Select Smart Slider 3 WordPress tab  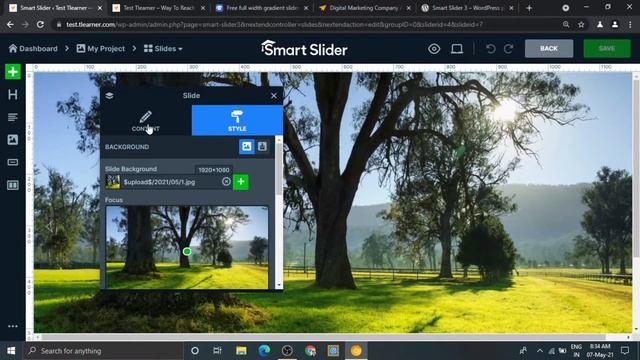click(x=467, y=8)
